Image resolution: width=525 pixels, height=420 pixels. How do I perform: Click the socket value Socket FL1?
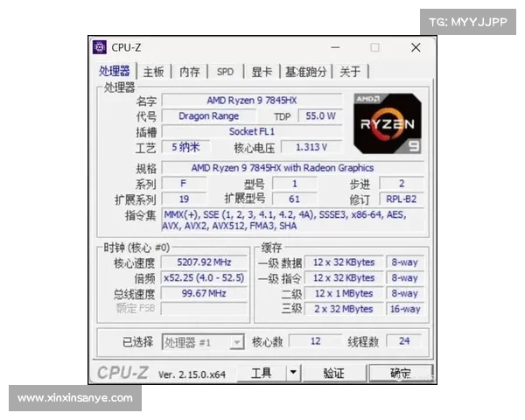click(252, 131)
